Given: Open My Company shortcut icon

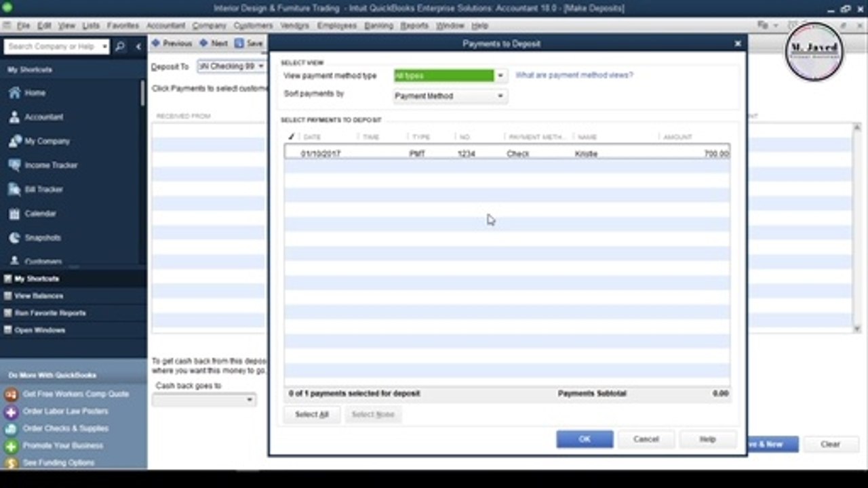Looking at the screenshot, I should pos(14,141).
